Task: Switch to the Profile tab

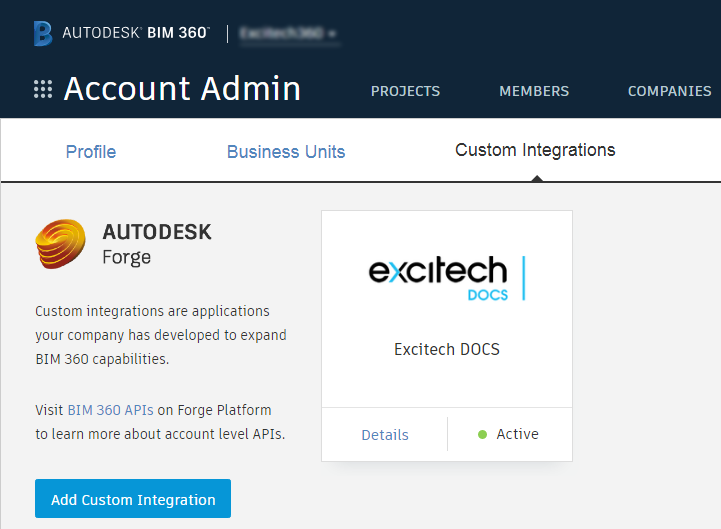Action: 91,152
